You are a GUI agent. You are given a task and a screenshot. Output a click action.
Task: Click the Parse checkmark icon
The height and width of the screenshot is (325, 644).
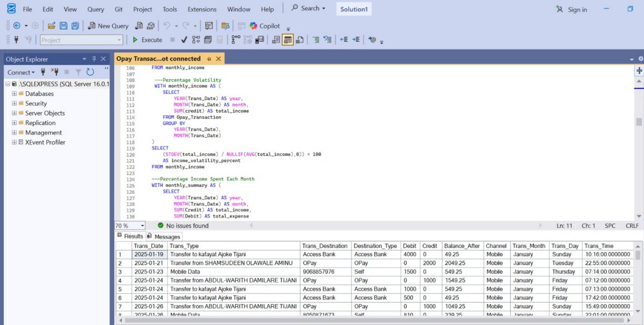coord(184,40)
